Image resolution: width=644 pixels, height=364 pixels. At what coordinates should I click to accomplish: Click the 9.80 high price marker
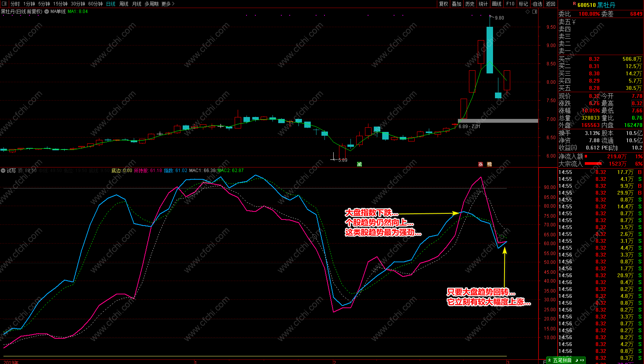(x=499, y=18)
